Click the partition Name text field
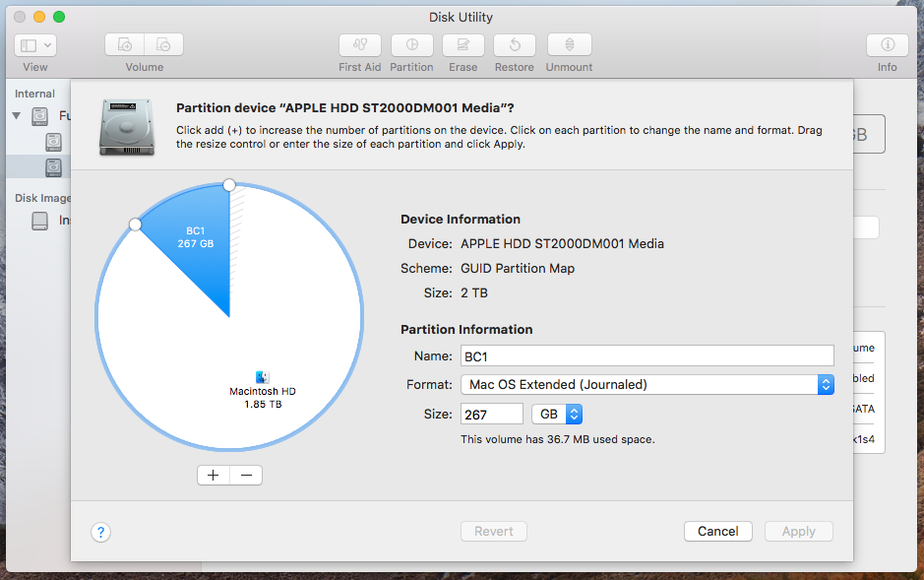924x580 pixels. tap(647, 355)
